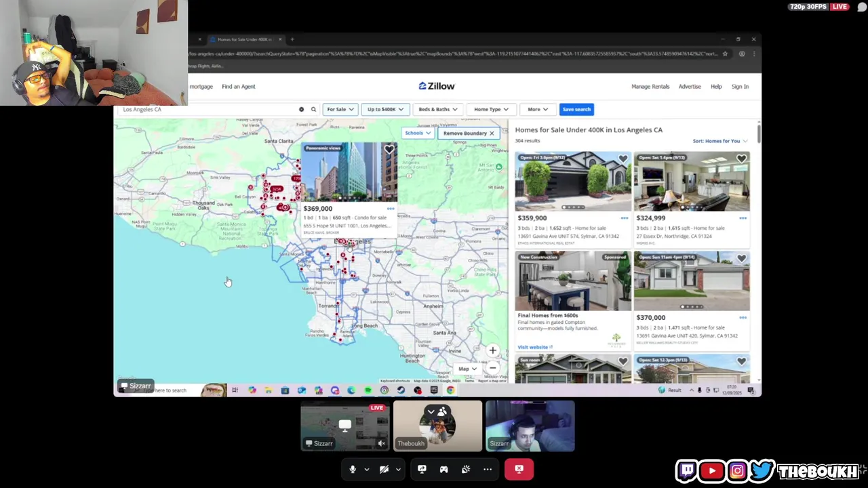
Task: Collapse participants with the chevron icon
Action: 431,411
